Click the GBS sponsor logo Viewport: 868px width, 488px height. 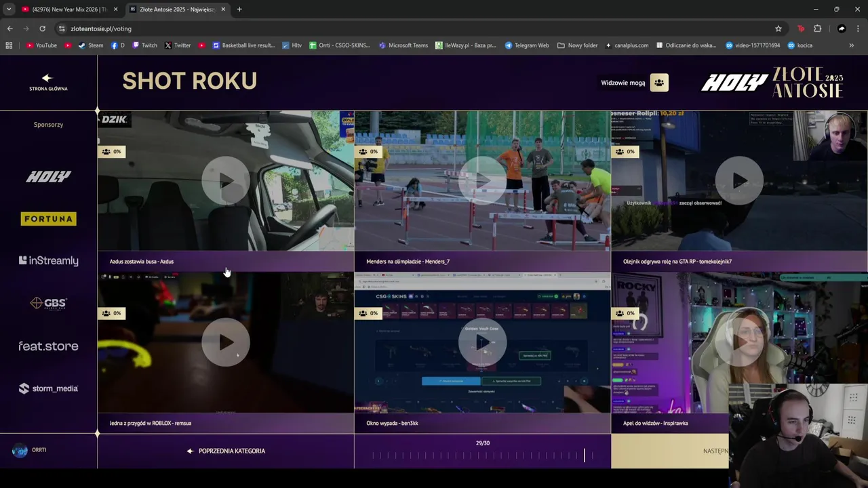[x=48, y=303]
